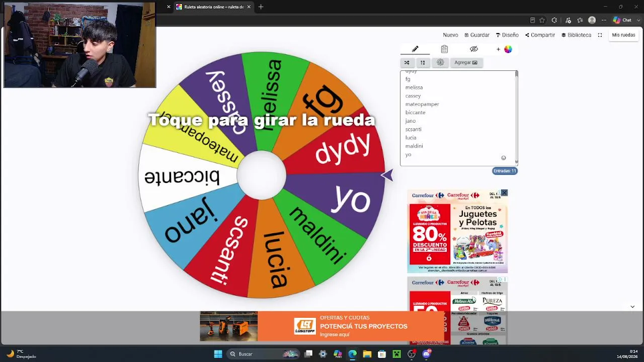Open the Lüsqtoff banner ad

[x=322, y=326]
